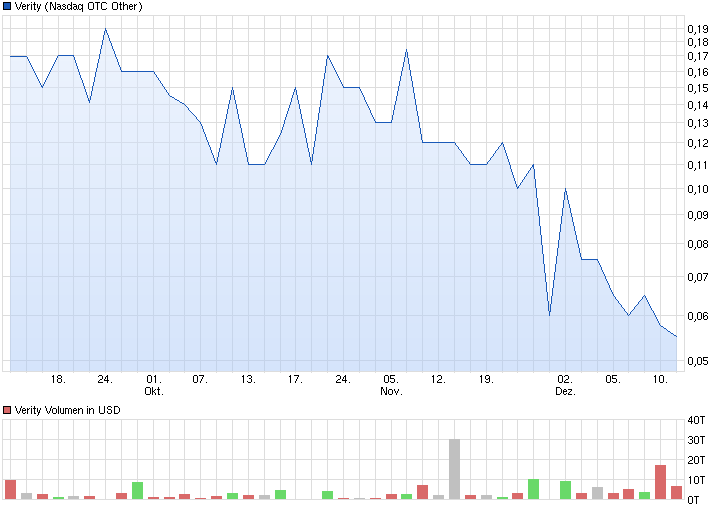726x508 pixels.
Task: Click the 0,06 price low before 02. Dez.
Action: point(550,315)
